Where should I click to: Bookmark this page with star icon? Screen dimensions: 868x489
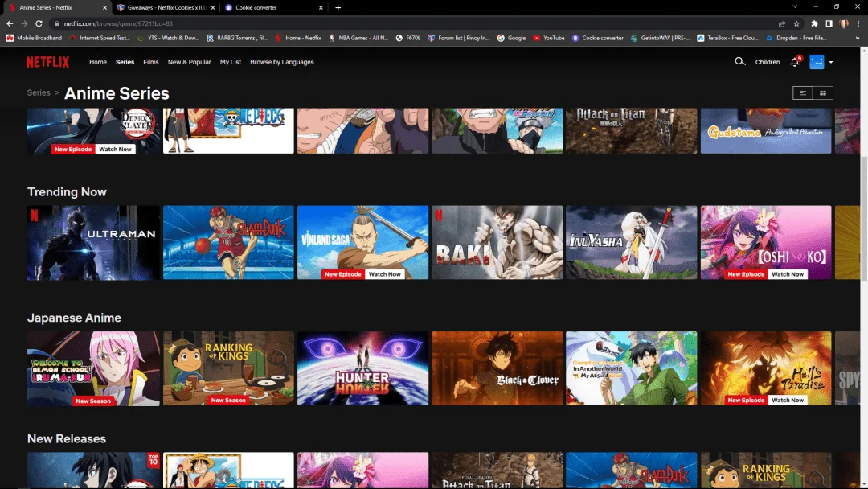click(796, 23)
